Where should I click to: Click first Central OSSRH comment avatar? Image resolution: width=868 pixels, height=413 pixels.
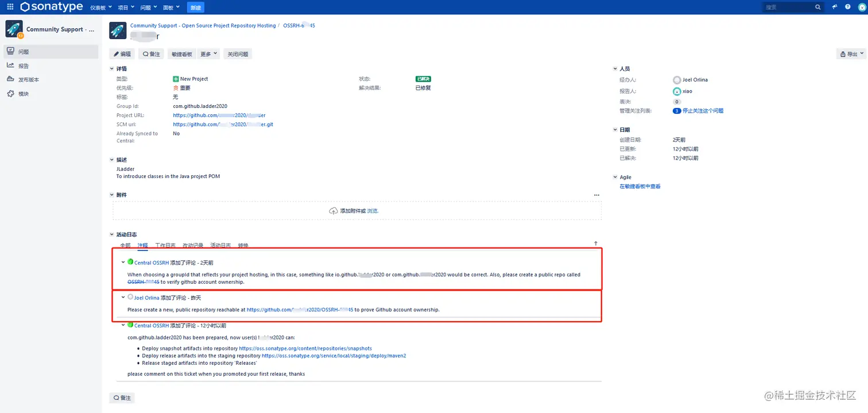tap(130, 262)
